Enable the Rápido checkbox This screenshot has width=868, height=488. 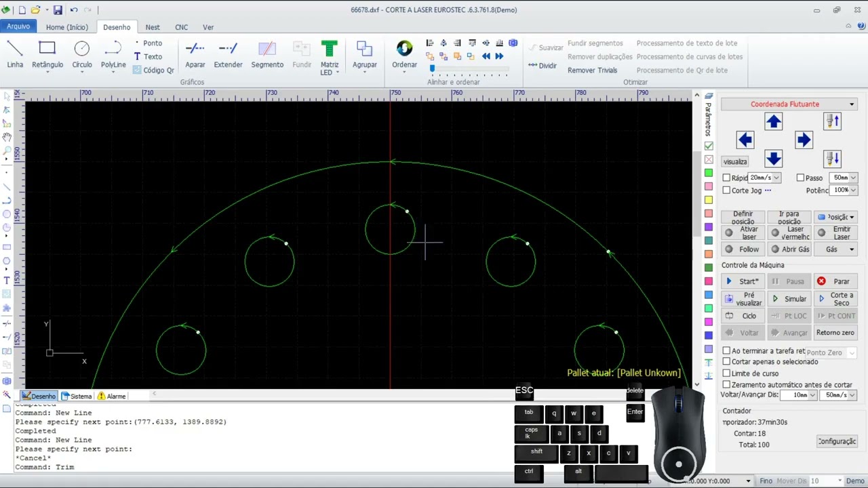tap(726, 178)
